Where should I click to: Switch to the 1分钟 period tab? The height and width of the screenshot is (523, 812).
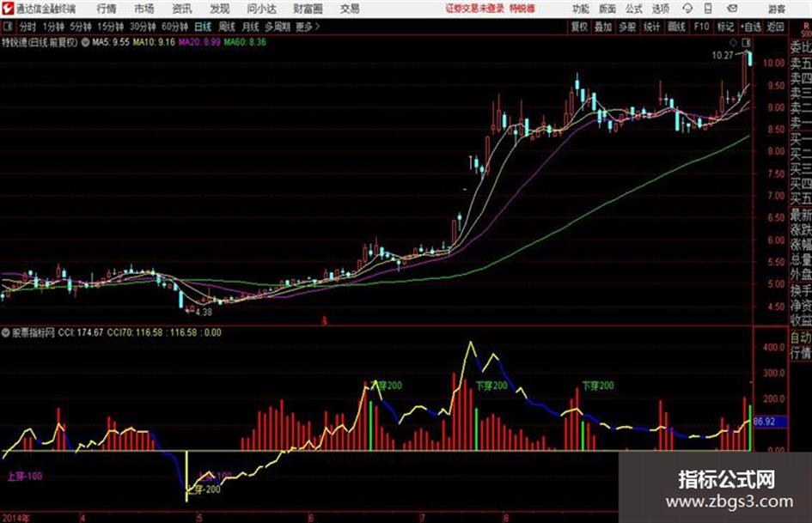[52, 27]
